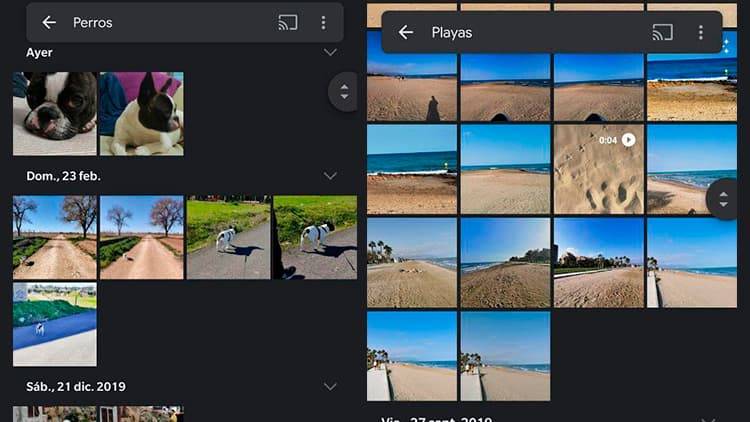This screenshot has width=750, height=422.
Task: Select the Playas album title
Action: click(x=451, y=32)
